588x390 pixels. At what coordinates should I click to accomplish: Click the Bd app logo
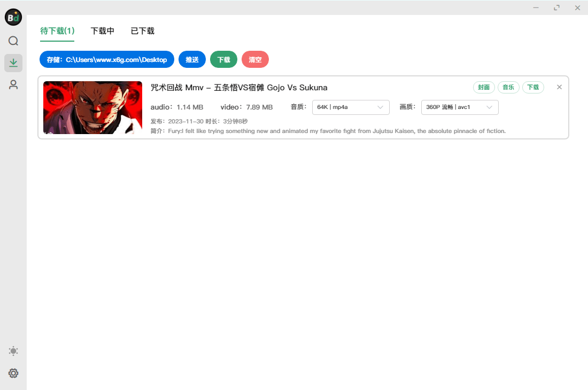13,17
